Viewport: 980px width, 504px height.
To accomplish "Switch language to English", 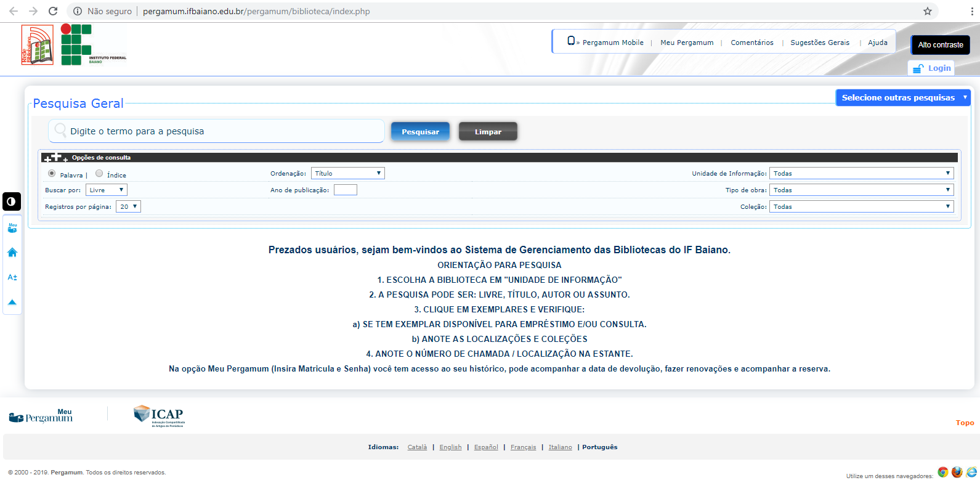I will [x=450, y=447].
